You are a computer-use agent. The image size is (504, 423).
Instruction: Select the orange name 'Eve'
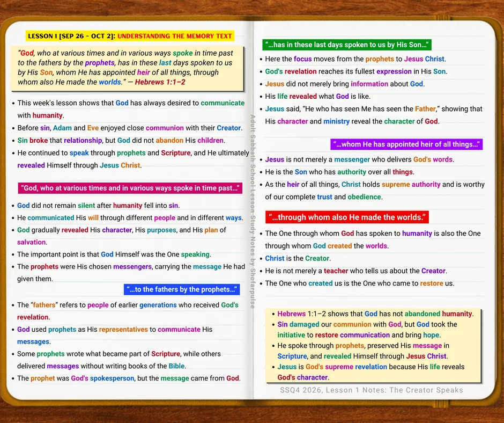click(93, 128)
